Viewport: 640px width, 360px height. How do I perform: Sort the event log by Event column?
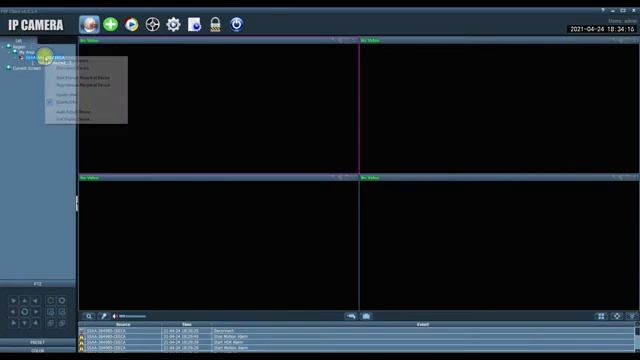(423, 324)
